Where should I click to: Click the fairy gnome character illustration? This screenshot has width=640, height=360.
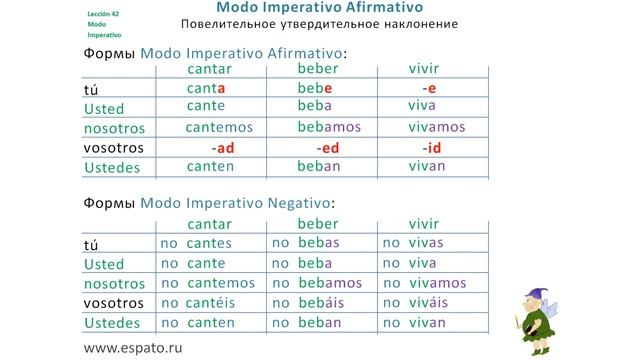536,322
